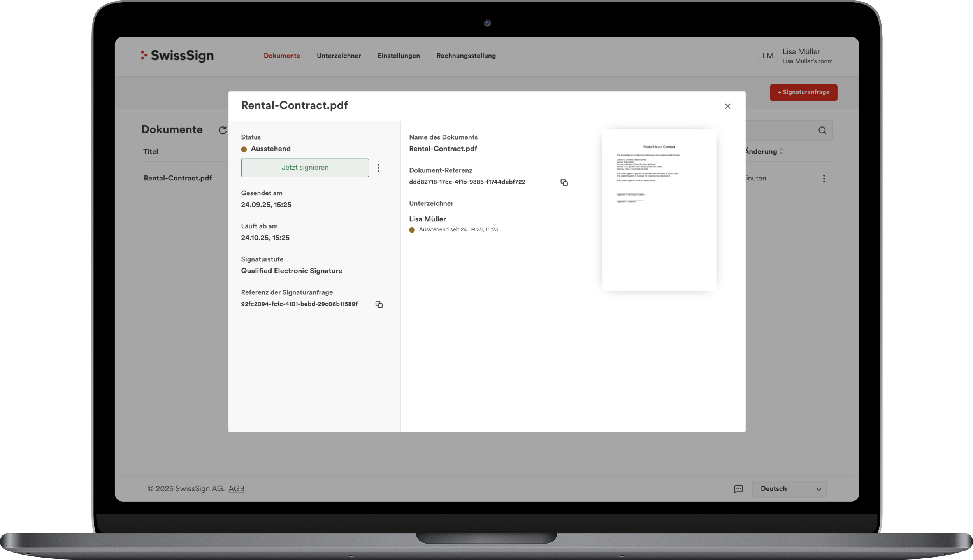This screenshot has width=973, height=560.
Task: Click the Jetzt signieren button
Action: tap(305, 168)
